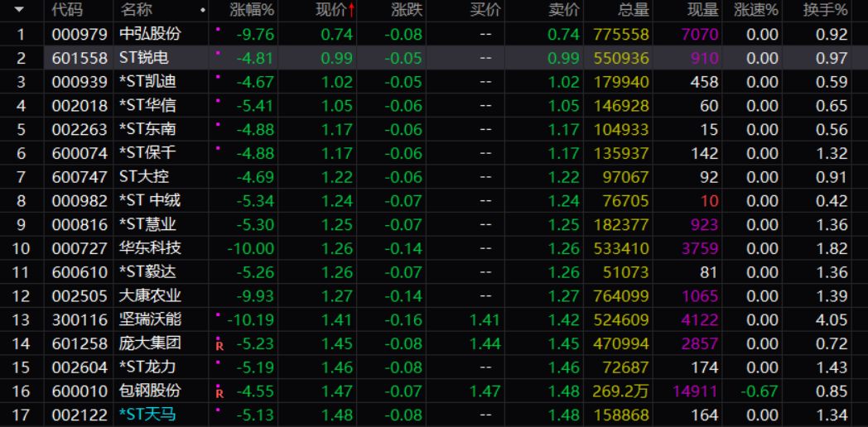
Task: Click stock code 002018
Action: [80, 106]
